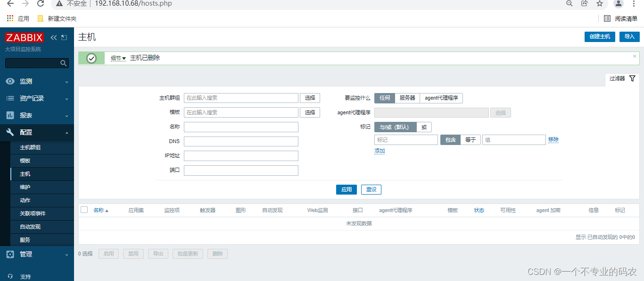
Task: Choose 与/或 (默认) tag mode
Action: click(396, 127)
